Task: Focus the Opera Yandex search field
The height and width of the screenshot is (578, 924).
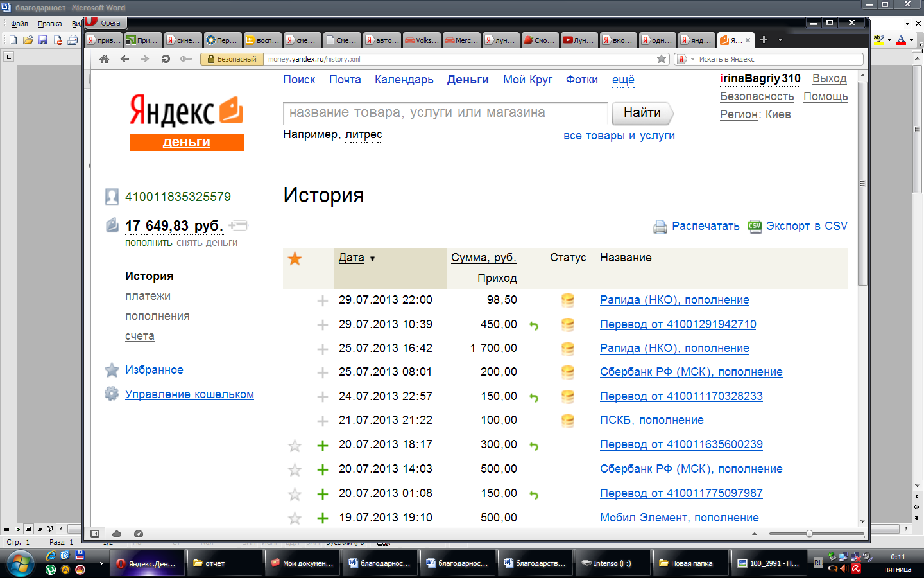Action: coord(780,59)
